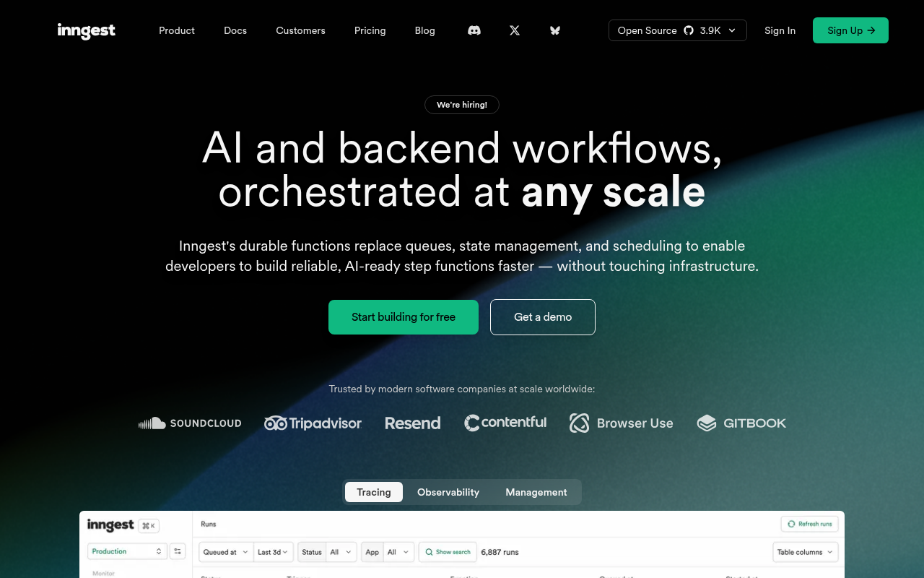
Task: Click the Tripadvisor logo
Action: coord(313,423)
